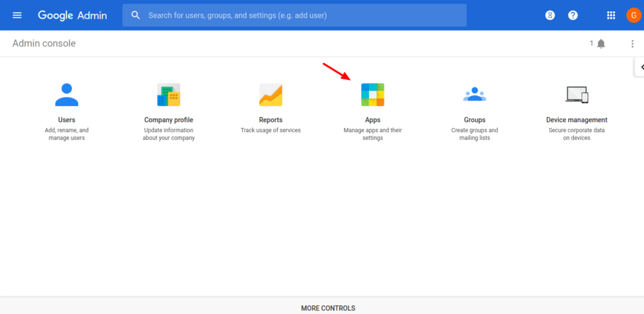Open the Help question mark icon
Image resolution: width=644 pixels, height=314 pixels.
pos(573,16)
